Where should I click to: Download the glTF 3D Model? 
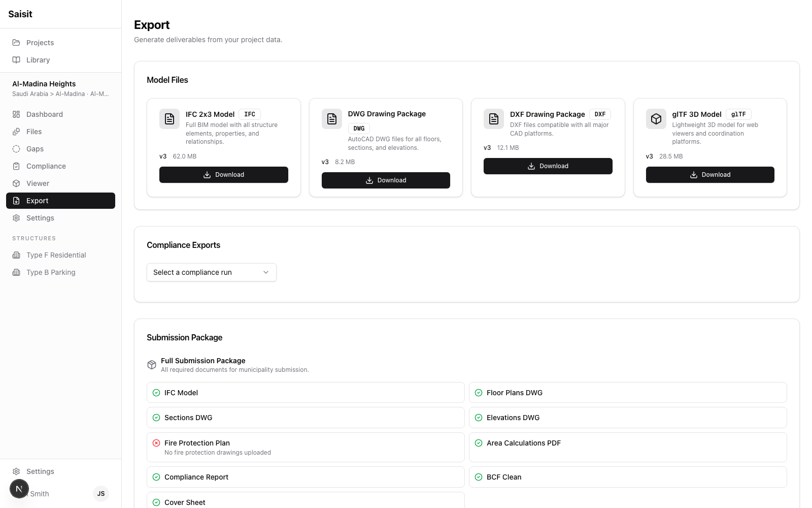[x=710, y=175]
